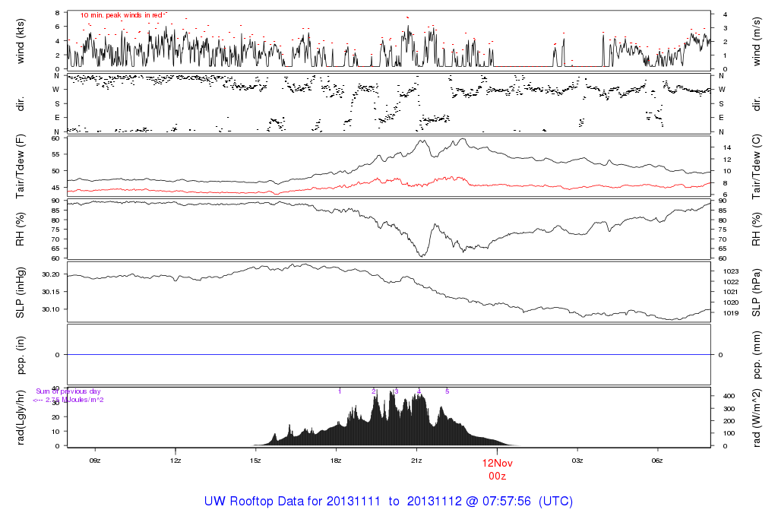Select the 06z time axis label
This screenshot has width=778, height=532.
click(658, 461)
